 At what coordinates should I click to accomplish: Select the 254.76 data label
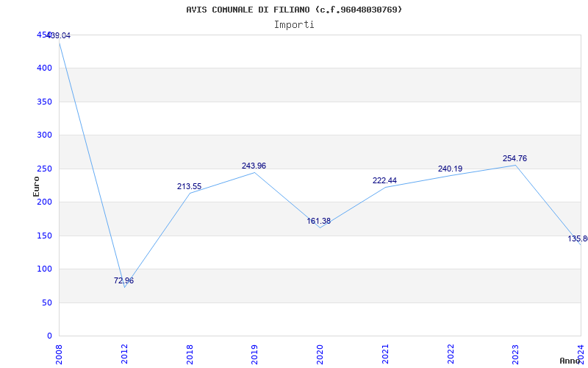click(x=514, y=158)
